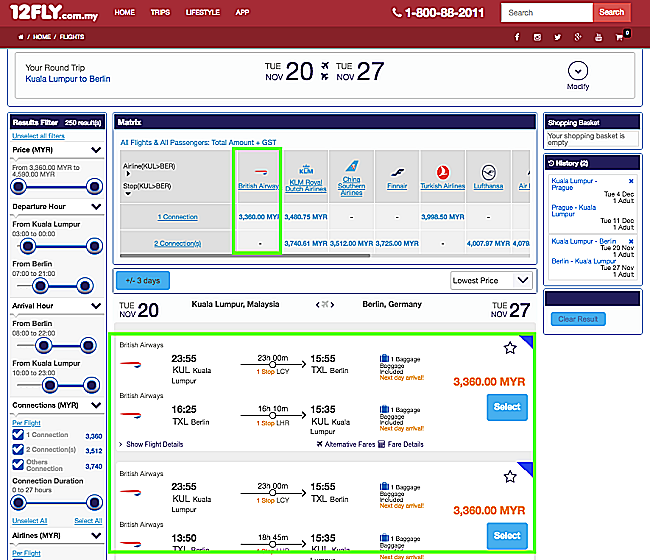Viewport: 650px width, 560px height.
Task: Click the Turkish Airlines logo
Action: 443,172
